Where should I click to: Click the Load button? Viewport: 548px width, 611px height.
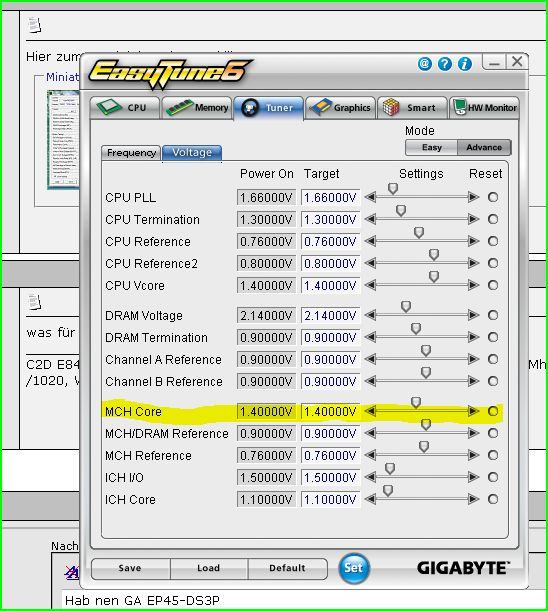209,568
